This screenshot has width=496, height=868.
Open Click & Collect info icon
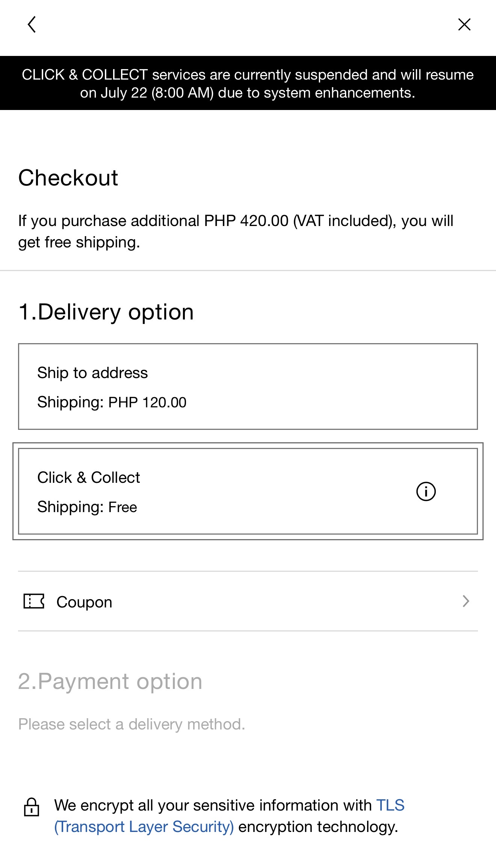click(x=426, y=491)
